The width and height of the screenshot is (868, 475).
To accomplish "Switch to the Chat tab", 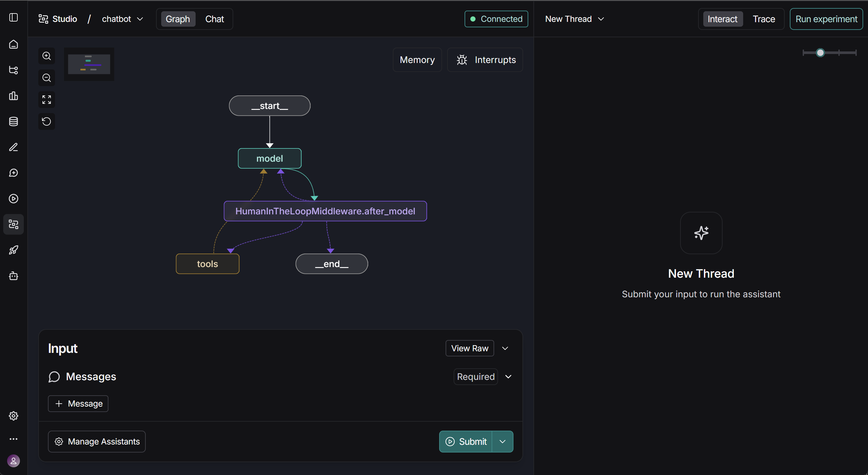I will pyautogui.click(x=215, y=19).
